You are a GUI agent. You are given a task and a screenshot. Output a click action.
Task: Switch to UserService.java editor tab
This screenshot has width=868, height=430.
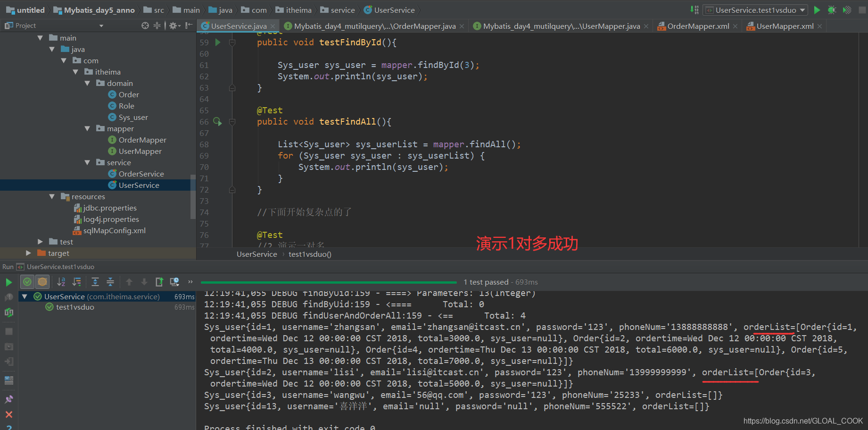239,26
